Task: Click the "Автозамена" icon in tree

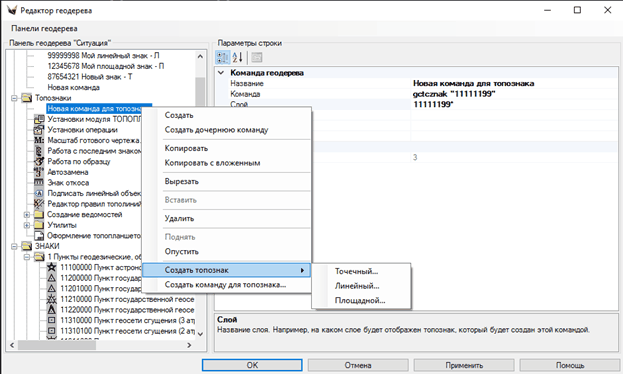Action: (x=39, y=172)
